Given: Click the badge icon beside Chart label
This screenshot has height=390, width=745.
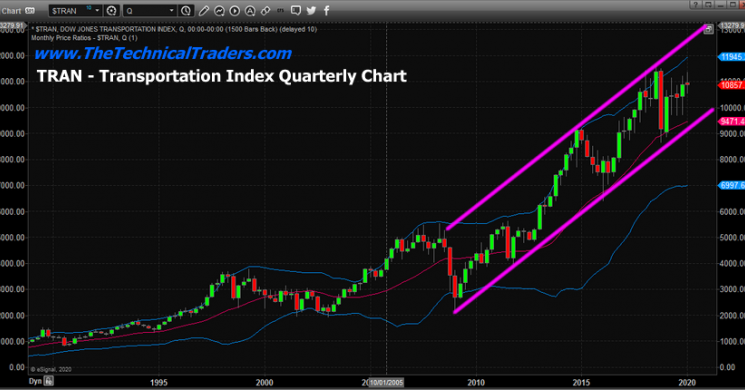Looking at the screenshot, I should [x=29, y=10].
